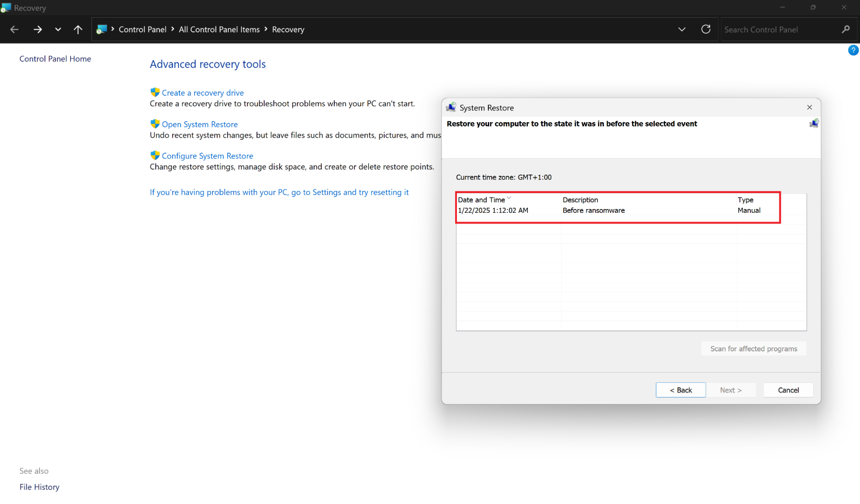The width and height of the screenshot is (860, 504).
Task: Refresh the Recovery page
Action: (706, 29)
